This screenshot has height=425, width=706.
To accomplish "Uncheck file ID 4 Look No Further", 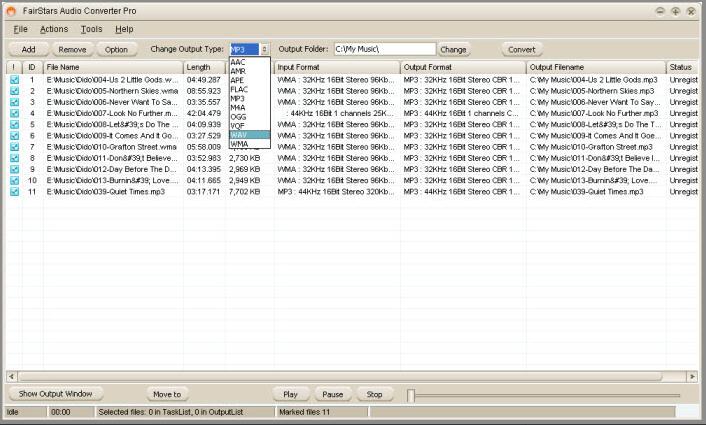I will [x=14, y=113].
